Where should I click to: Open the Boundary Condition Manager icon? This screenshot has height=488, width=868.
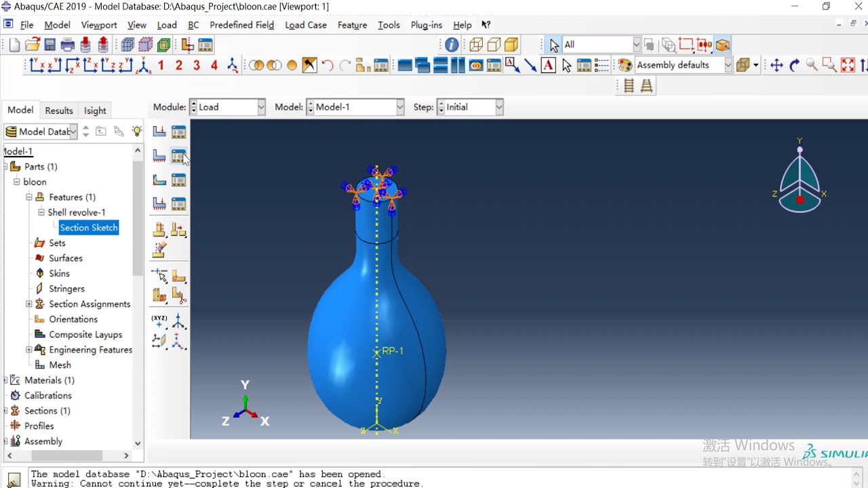click(x=178, y=156)
